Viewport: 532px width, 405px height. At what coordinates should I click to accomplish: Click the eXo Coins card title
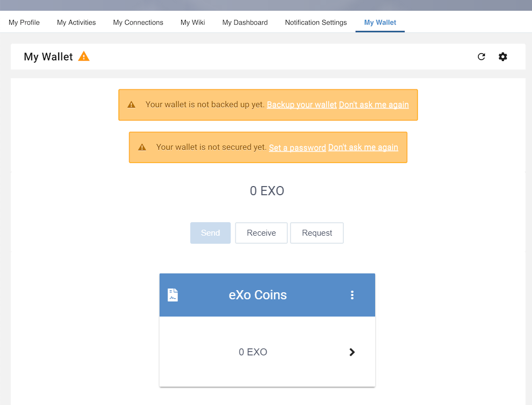point(258,294)
